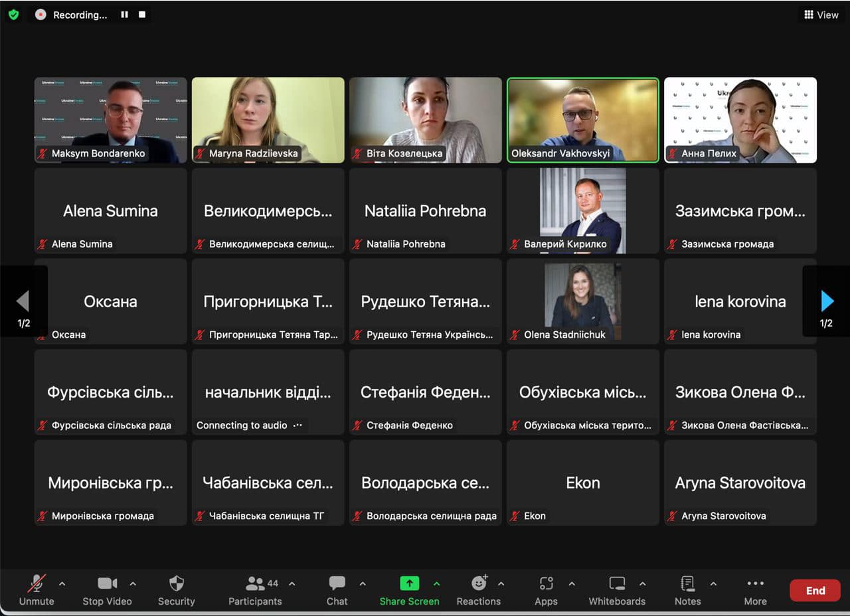Viewport: 850px width, 616px height.
Task: Unmute the microphone
Action: 37,590
